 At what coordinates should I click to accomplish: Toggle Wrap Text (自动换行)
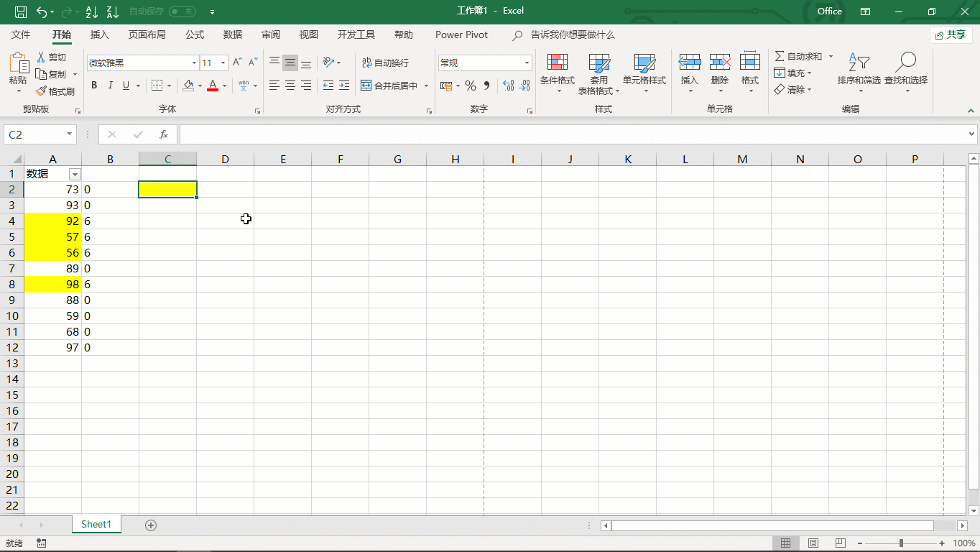pyautogui.click(x=384, y=63)
